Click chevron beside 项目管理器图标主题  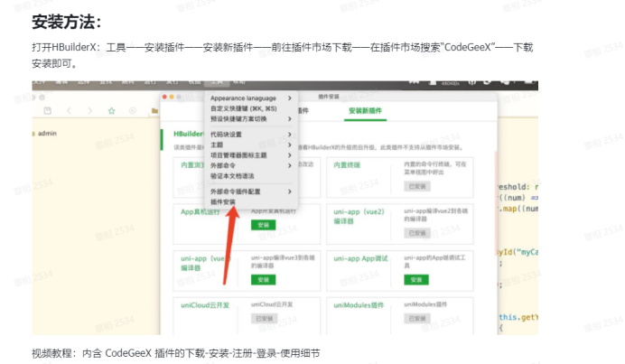(290, 155)
